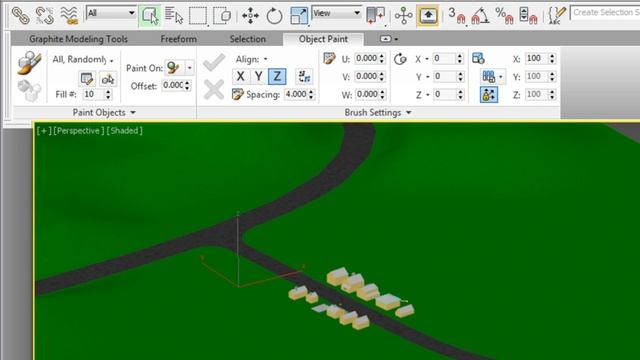The width and height of the screenshot is (640, 360).
Task: Click the Offset value field
Action: 173,85
